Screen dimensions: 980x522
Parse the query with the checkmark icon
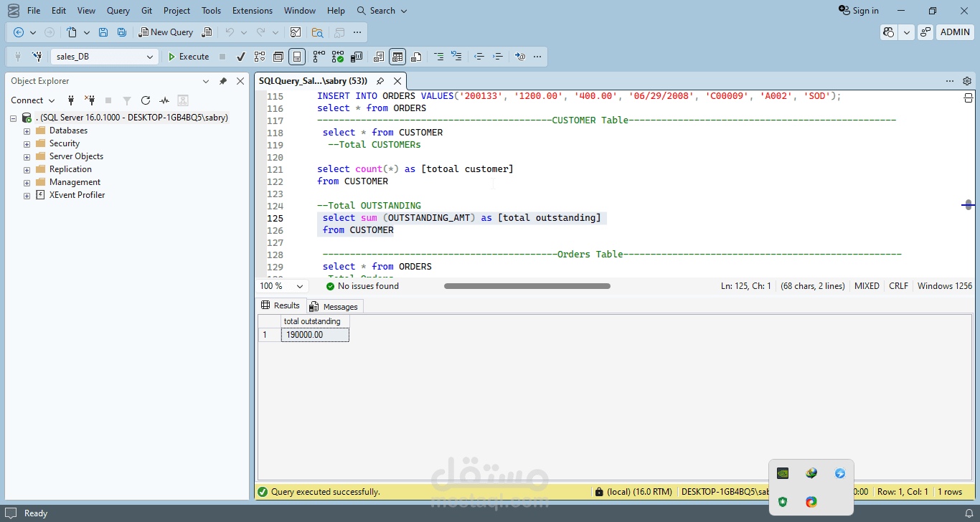click(x=241, y=57)
